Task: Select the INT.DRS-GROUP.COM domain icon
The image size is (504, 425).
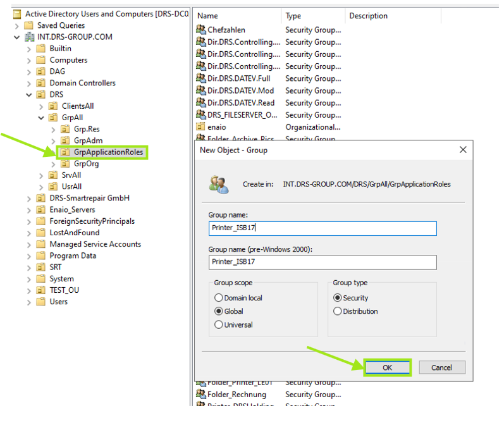Action: 29,37
